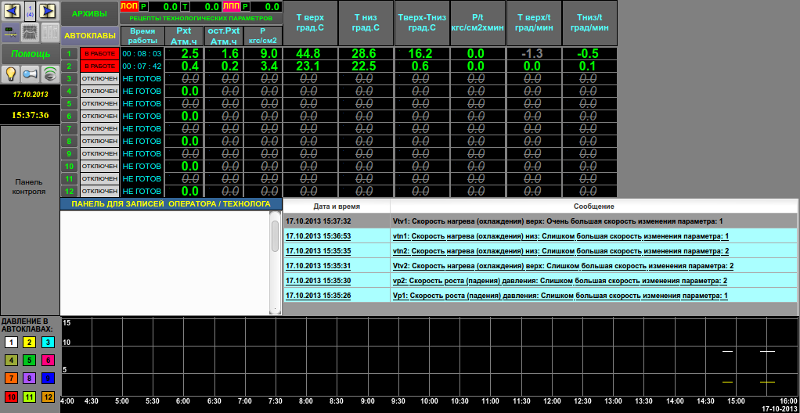Toggle autoclave 3 ОТКЛЮЧЕН status
Screen dimensions: 800x413
pos(99,78)
